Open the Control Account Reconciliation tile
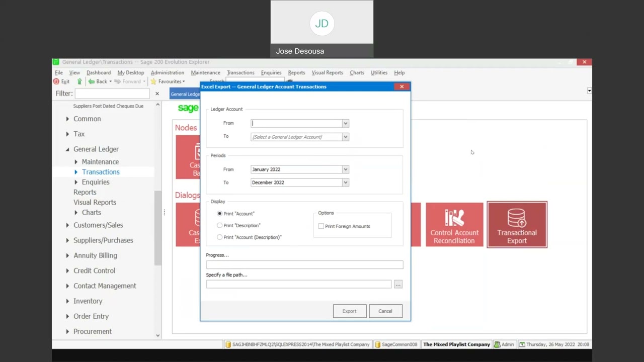This screenshot has width=644, height=362. tap(454, 225)
